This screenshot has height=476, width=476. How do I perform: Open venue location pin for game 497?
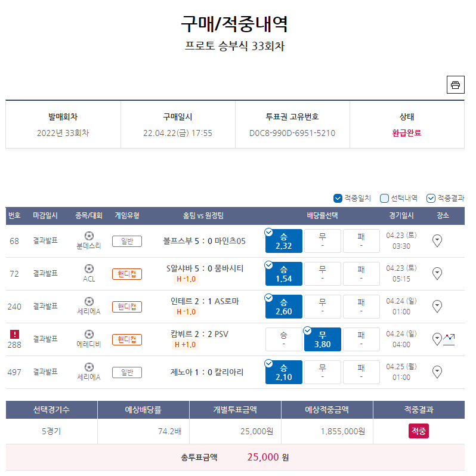click(437, 372)
